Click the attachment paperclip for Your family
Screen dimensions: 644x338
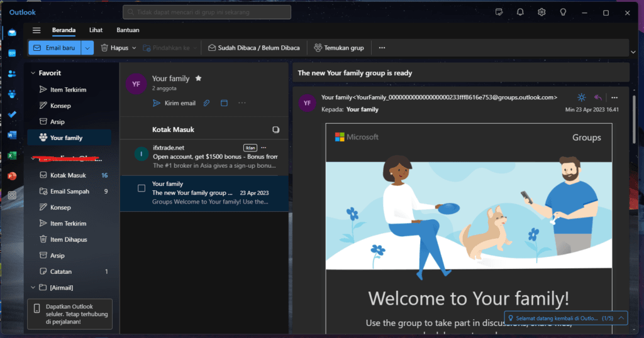206,103
